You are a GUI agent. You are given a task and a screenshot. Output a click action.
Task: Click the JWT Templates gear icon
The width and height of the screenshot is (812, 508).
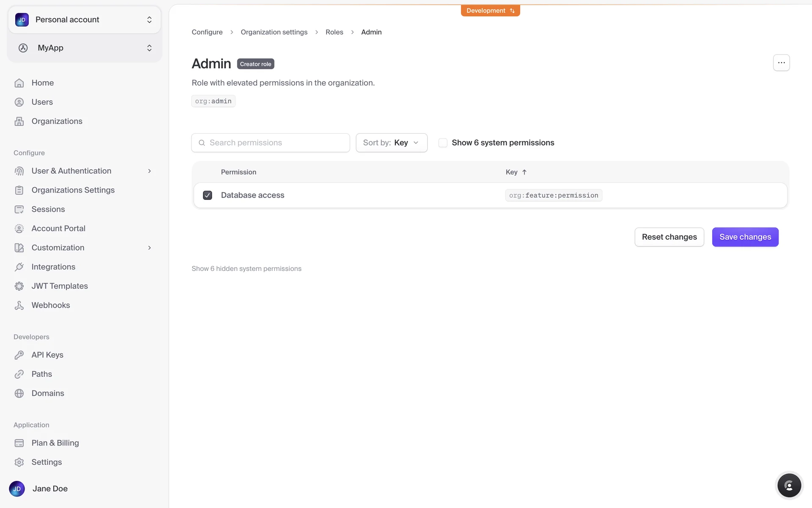point(19,286)
